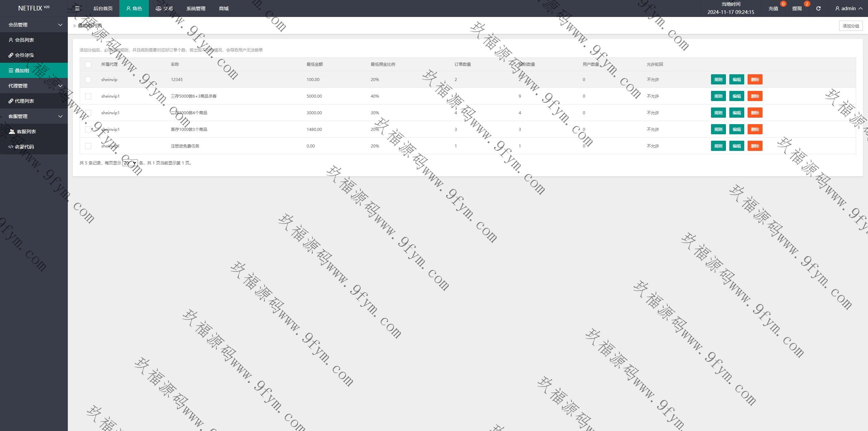Open 会员列表 sidebar item
Image resolution: width=868 pixels, height=431 pixels.
tap(24, 40)
